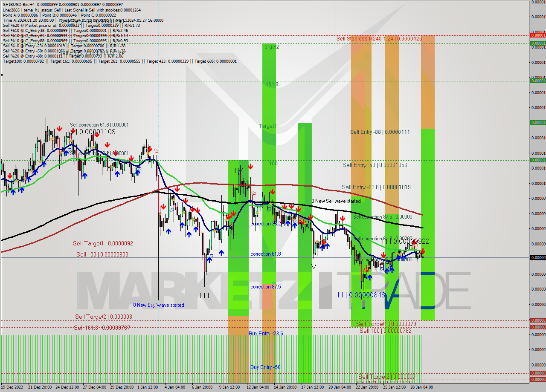Click the '161.8' level label
The height and width of the screenshot is (392, 546).
272,84
